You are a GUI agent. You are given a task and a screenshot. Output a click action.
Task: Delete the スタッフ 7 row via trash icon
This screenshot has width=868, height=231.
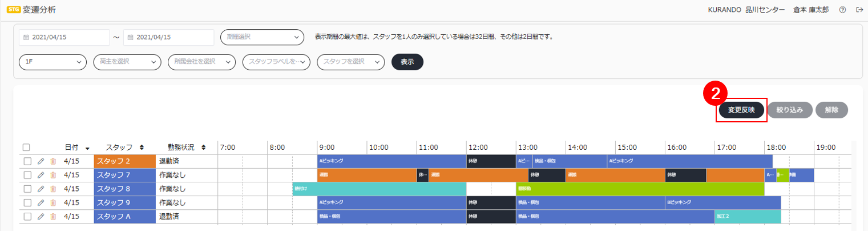click(x=53, y=175)
